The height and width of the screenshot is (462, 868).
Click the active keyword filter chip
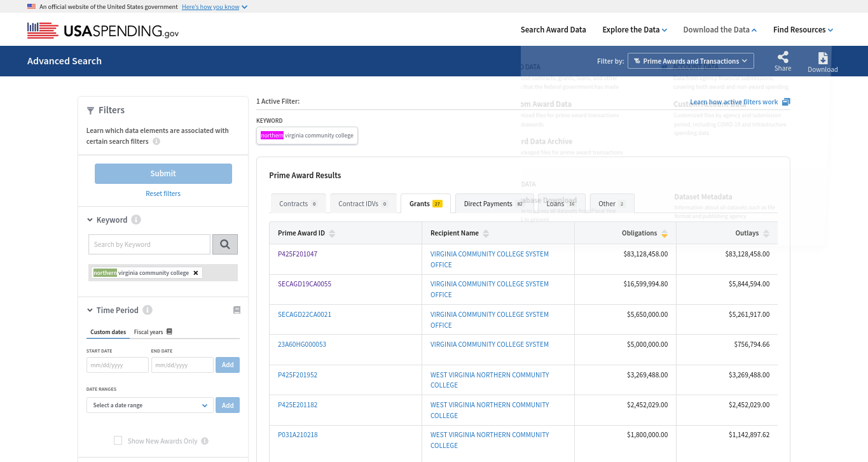pyautogui.click(x=307, y=136)
